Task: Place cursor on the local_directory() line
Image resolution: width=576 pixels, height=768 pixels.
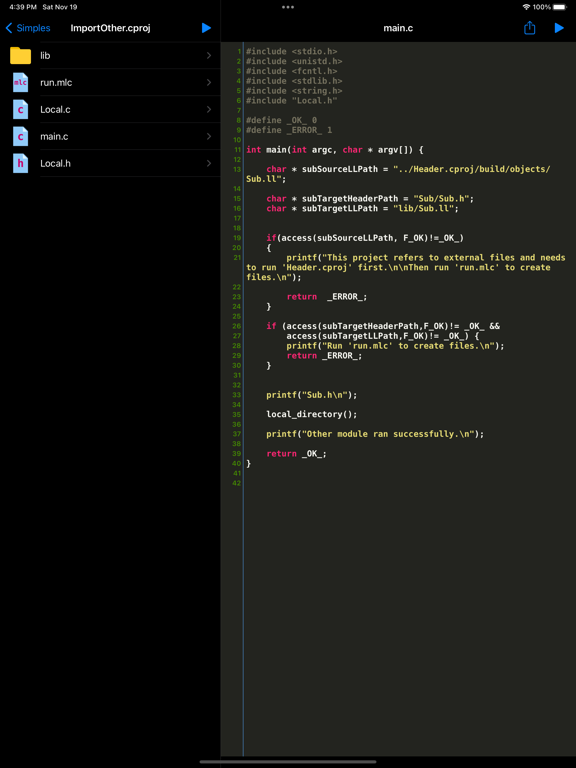Action: 312,414
